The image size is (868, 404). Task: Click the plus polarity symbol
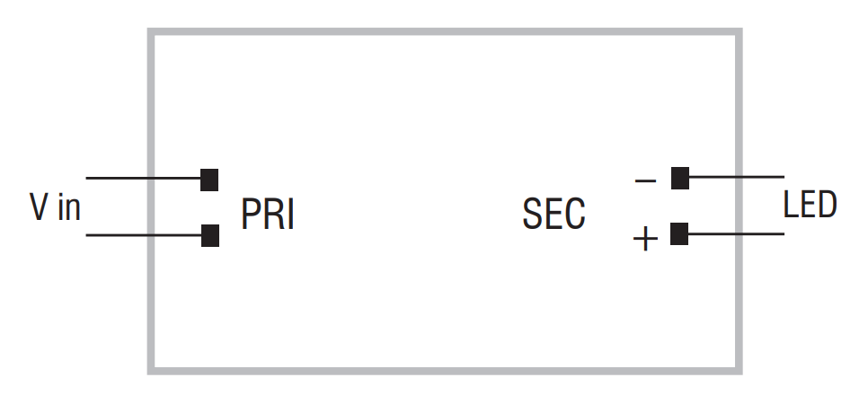point(645,240)
